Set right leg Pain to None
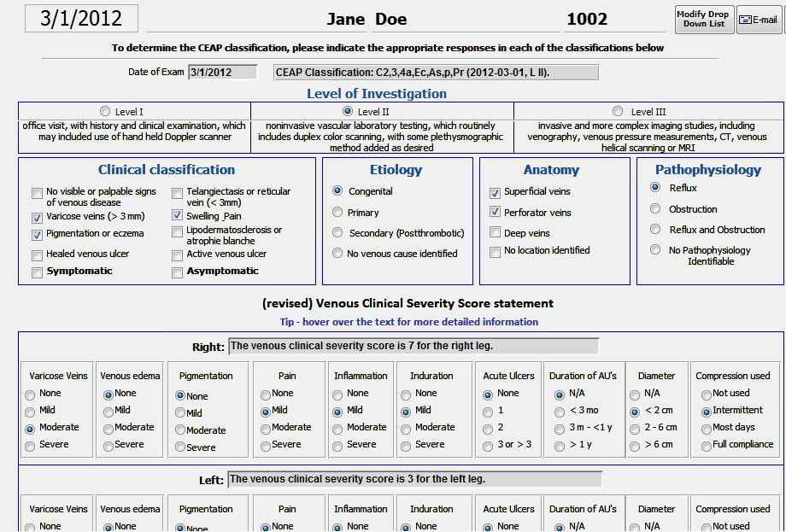 [x=266, y=395]
